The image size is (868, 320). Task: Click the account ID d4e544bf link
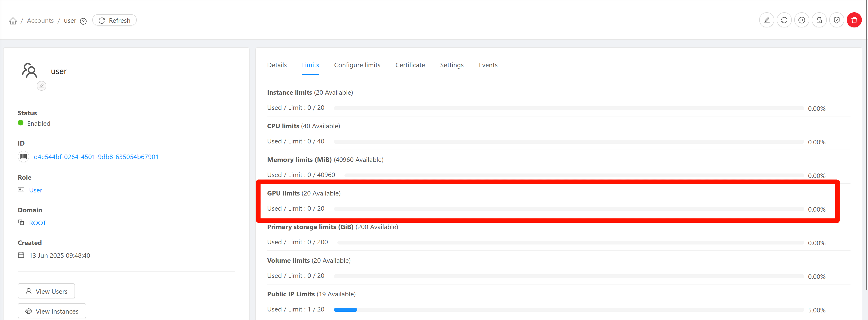tap(96, 157)
